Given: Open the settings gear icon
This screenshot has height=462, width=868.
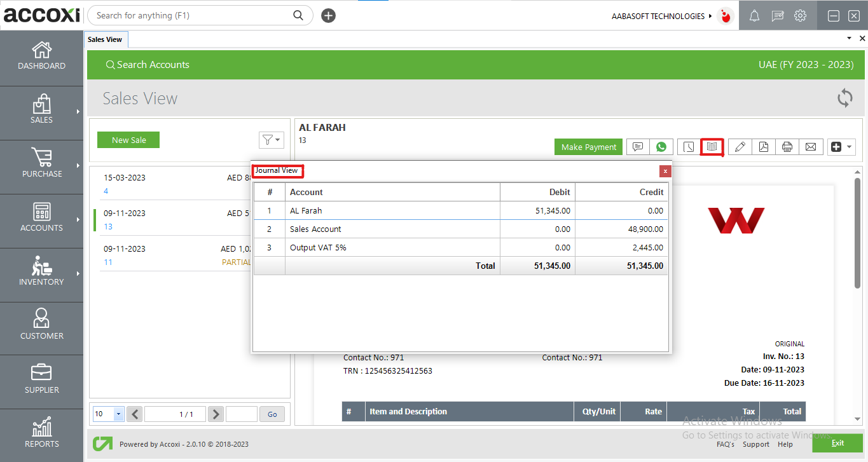Looking at the screenshot, I should [800, 15].
